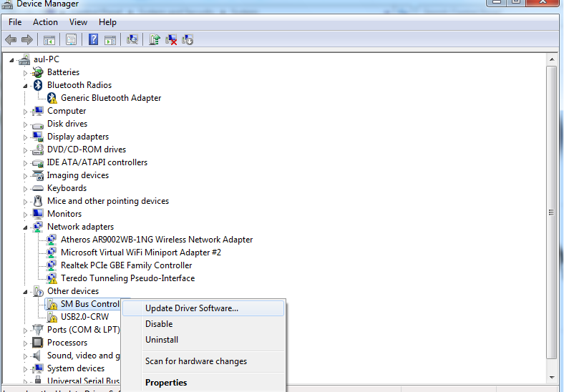Click the Teredo Tunneling warning icon
Viewport: 564px width, 392px height.
[x=52, y=278]
